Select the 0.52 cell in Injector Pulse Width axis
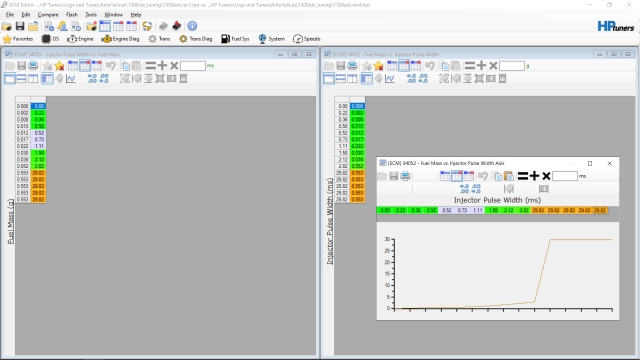This screenshot has height=360, width=640. pyautogui.click(x=447, y=210)
